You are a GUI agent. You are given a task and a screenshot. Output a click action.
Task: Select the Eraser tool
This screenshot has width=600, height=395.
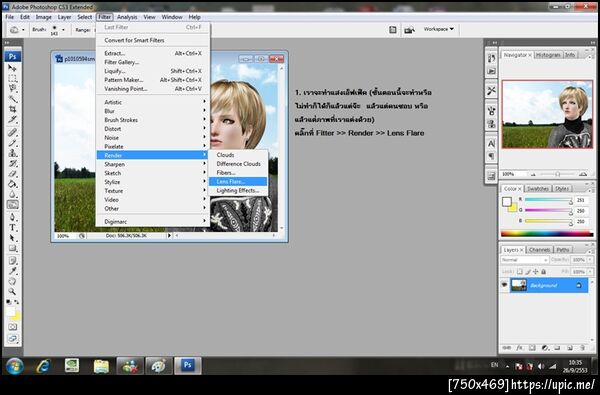click(12, 174)
